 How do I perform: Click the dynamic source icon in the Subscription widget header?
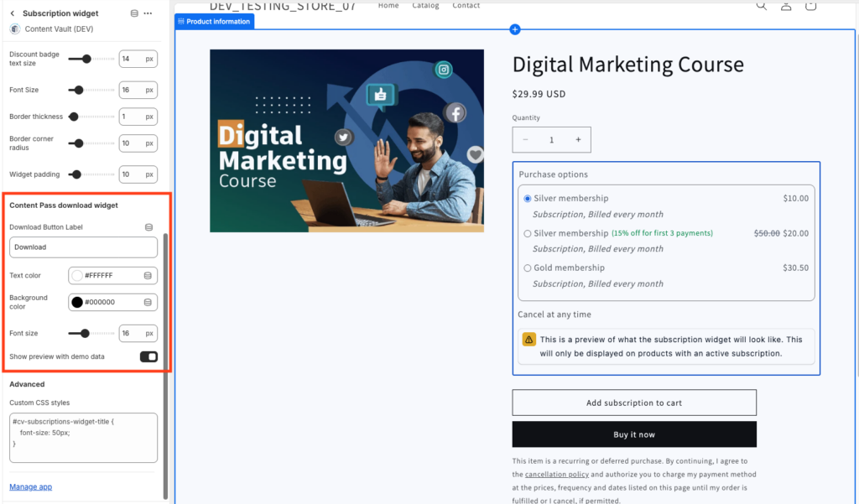click(x=135, y=13)
